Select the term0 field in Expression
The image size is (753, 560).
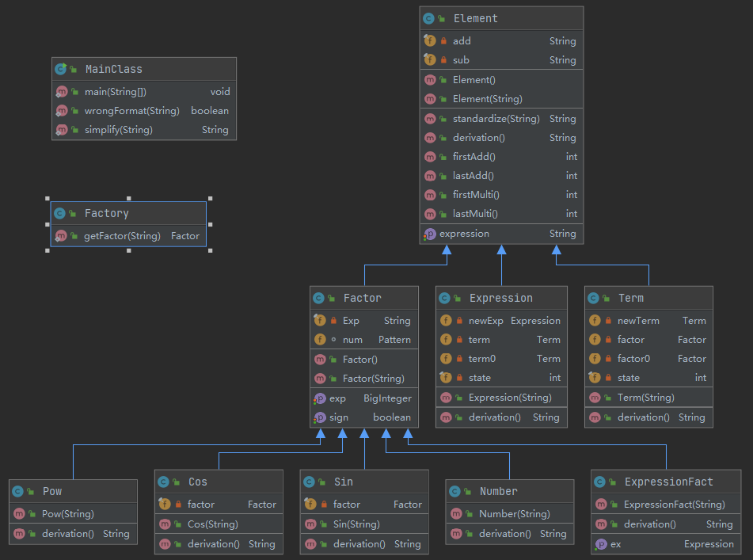(x=501, y=359)
